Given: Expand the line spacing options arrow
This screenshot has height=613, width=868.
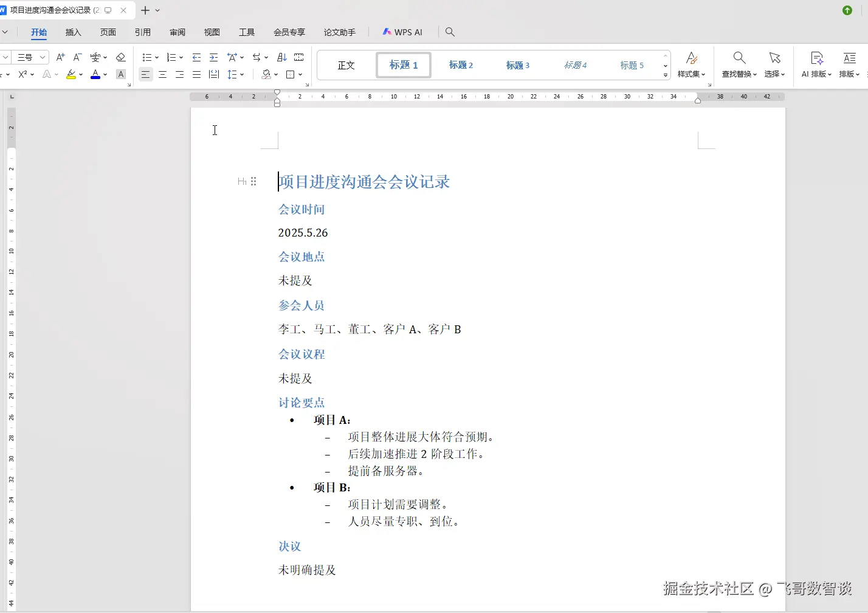Looking at the screenshot, I should [242, 74].
